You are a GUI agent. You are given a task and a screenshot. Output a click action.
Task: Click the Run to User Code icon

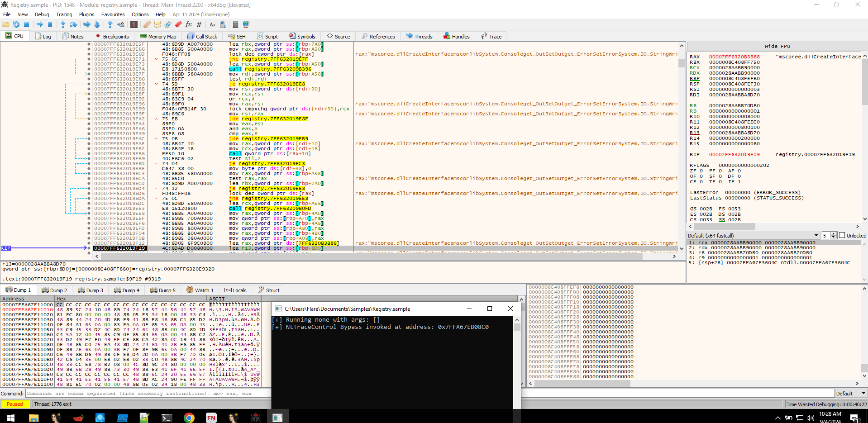121,24
